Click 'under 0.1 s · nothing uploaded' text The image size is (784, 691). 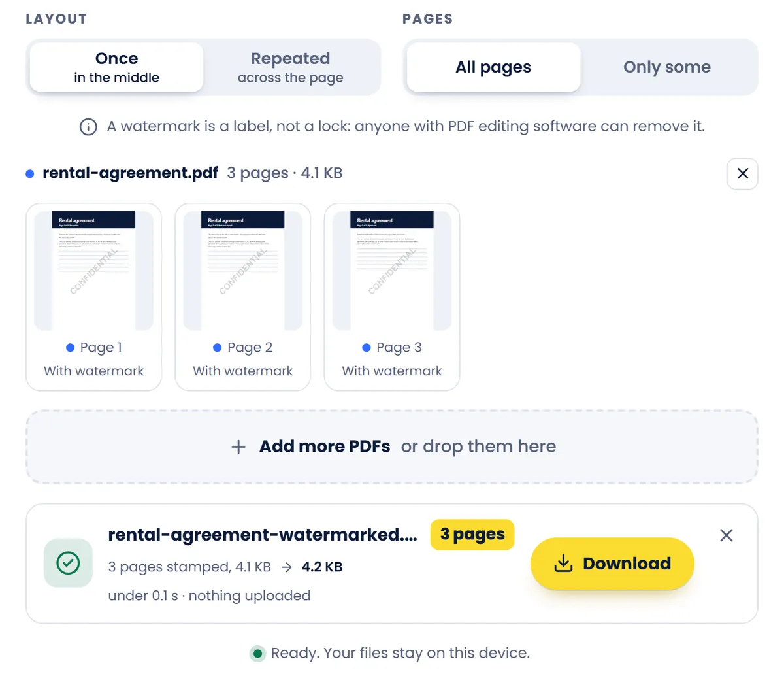(209, 596)
